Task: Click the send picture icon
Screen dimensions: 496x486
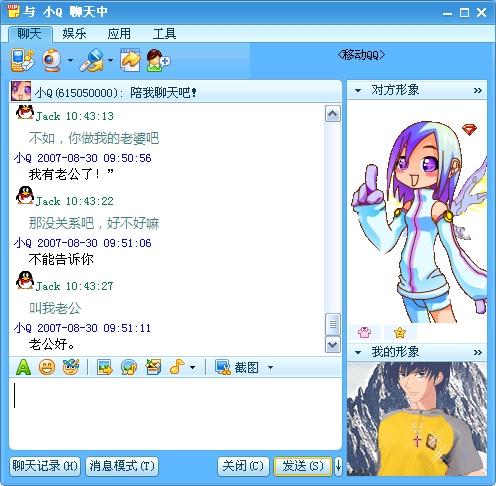Action: (x=105, y=367)
